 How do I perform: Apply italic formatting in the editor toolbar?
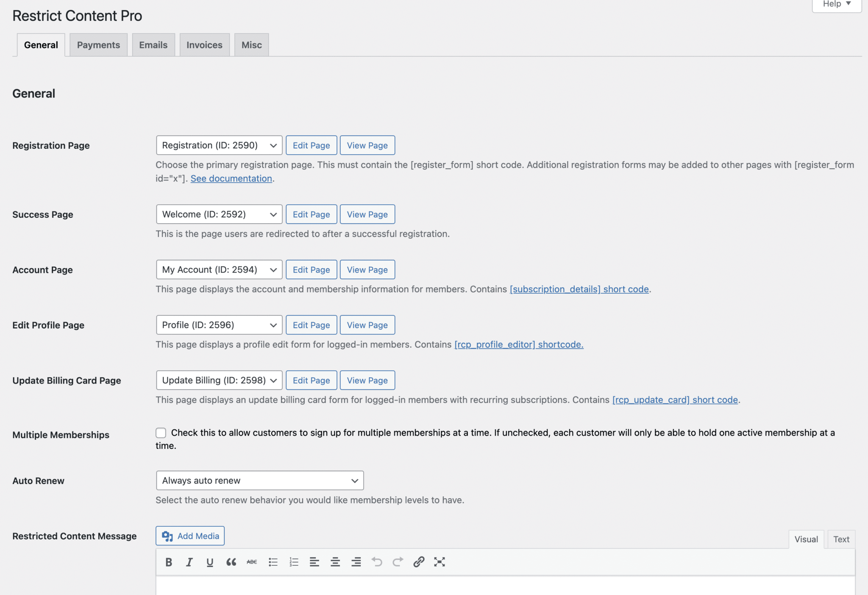(x=189, y=562)
